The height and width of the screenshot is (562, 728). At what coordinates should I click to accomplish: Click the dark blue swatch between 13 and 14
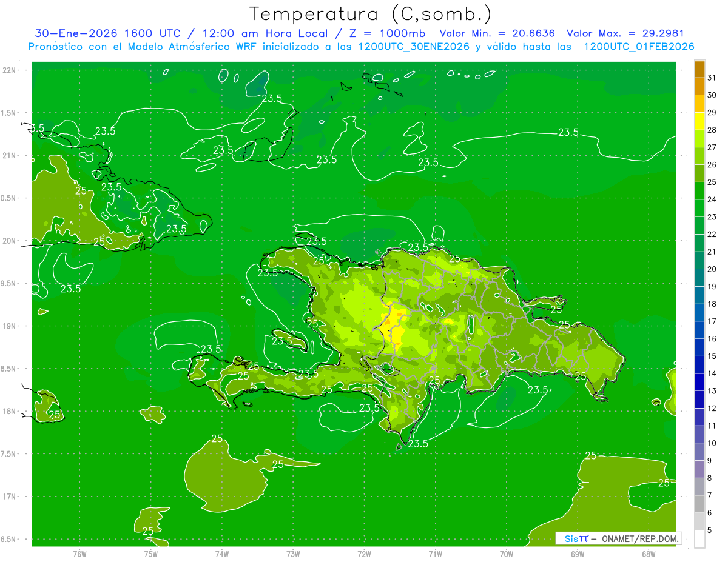click(699, 382)
